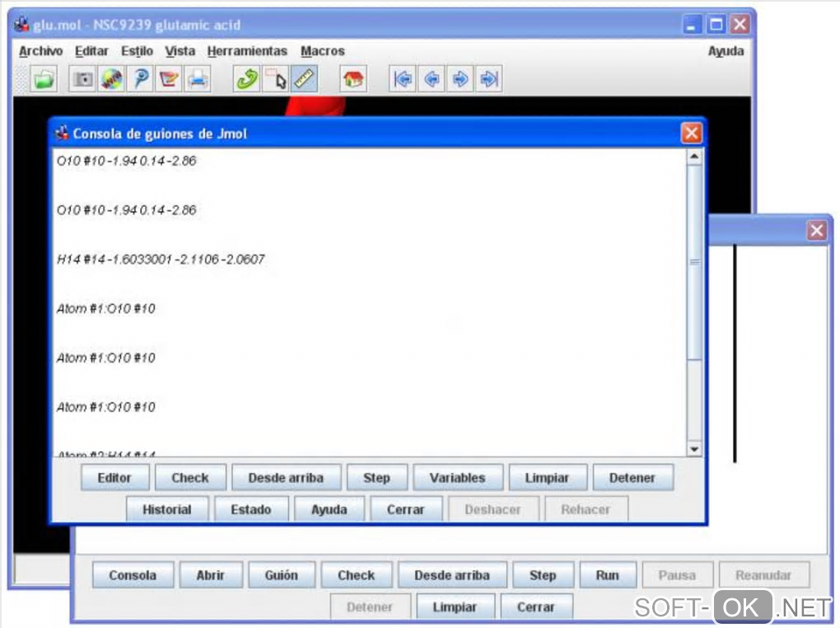840x628 pixels.
Task: Select the pointer selection tool
Action: pyautogui.click(x=275, y=79)
